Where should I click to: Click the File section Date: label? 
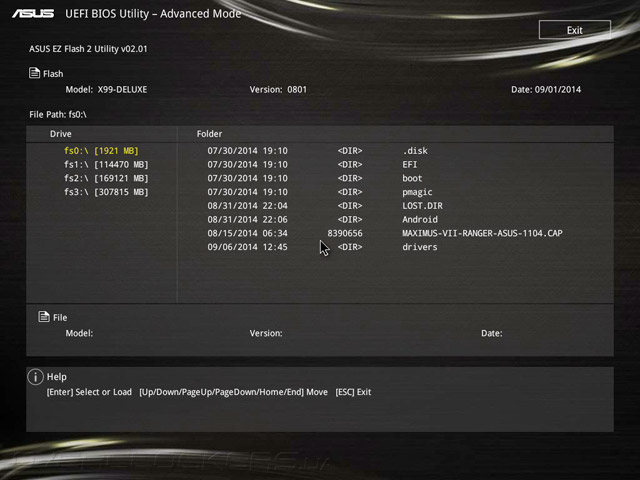pyautogui.click(x=492, y=333)
